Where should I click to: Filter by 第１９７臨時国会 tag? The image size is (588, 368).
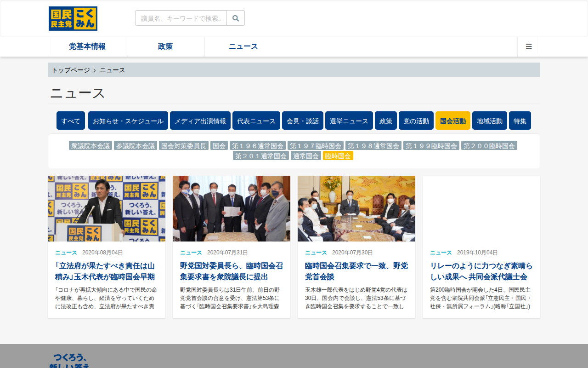click(316, 145)
